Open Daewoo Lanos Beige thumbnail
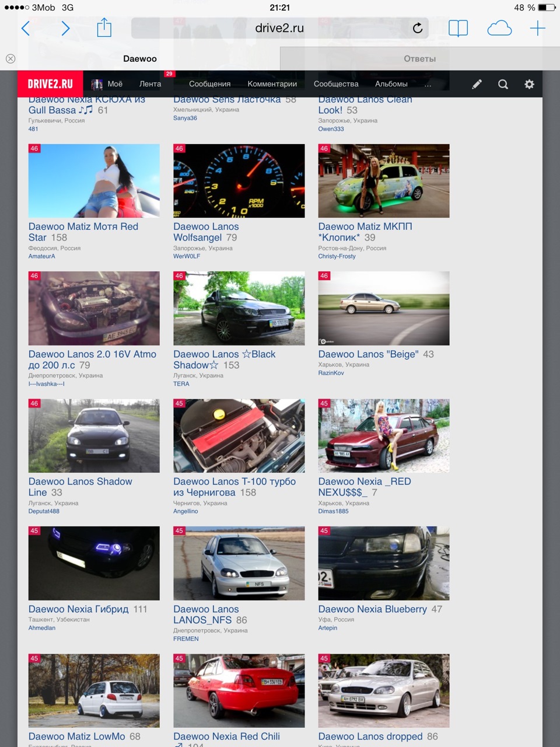This screenshot has width=560, height=747. pos(384,308)
